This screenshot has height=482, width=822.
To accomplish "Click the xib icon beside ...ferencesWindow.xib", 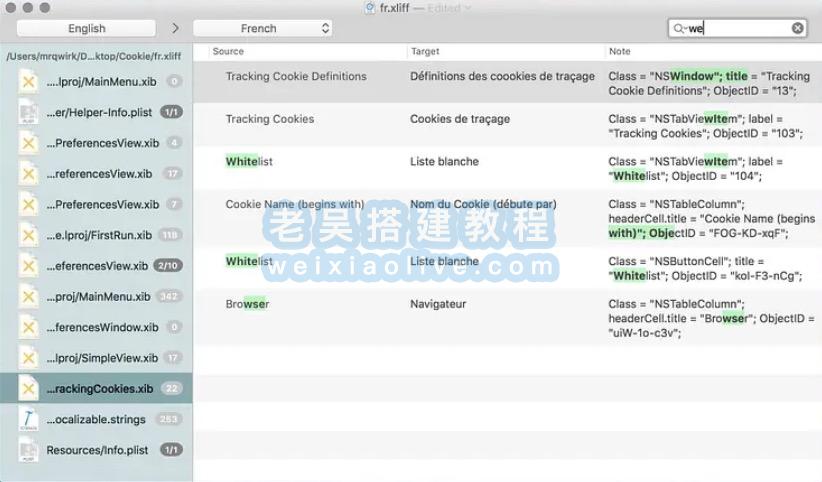I will tap(28, 327).
